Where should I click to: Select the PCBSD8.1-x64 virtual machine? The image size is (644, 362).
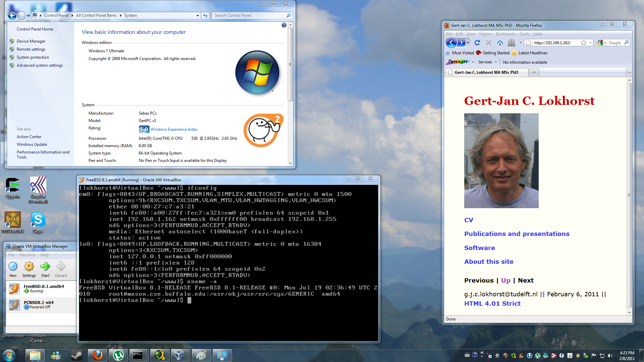(41, 305)
